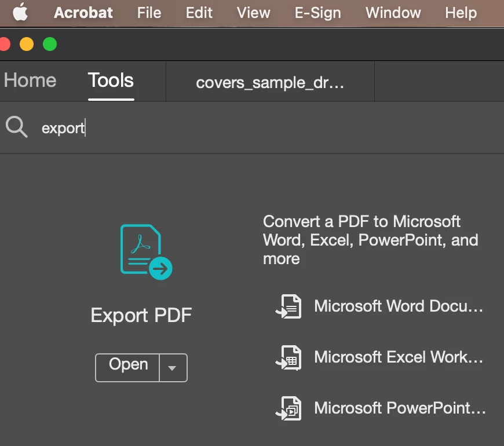
Task: Choose Microsoft PowerPoint... export option
Action: [x=400, y=408]
